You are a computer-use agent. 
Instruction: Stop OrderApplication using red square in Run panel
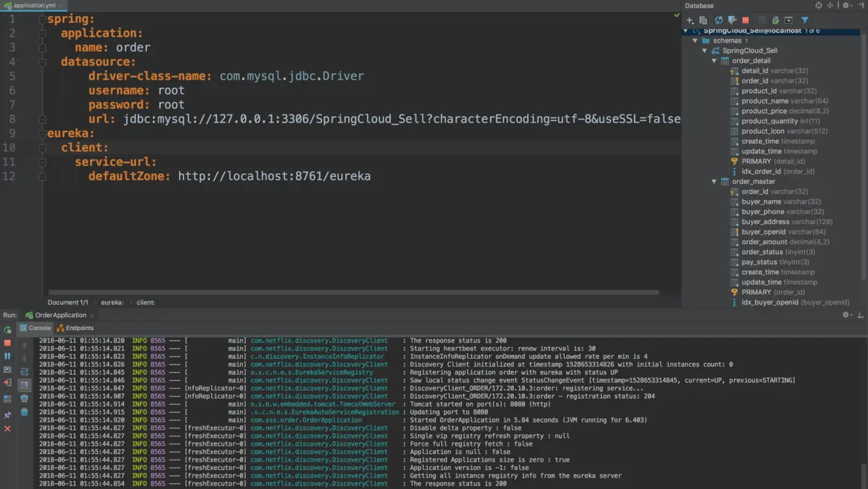pyautogui.click(x=8, y=343)
